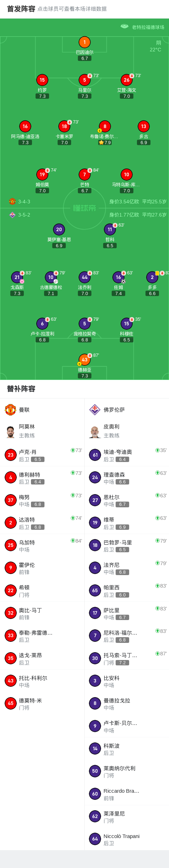Image resolution: width=169 pixels, height=868 pixels.
Task: Open the 曼联 team header
Action: tap(42, 410)
